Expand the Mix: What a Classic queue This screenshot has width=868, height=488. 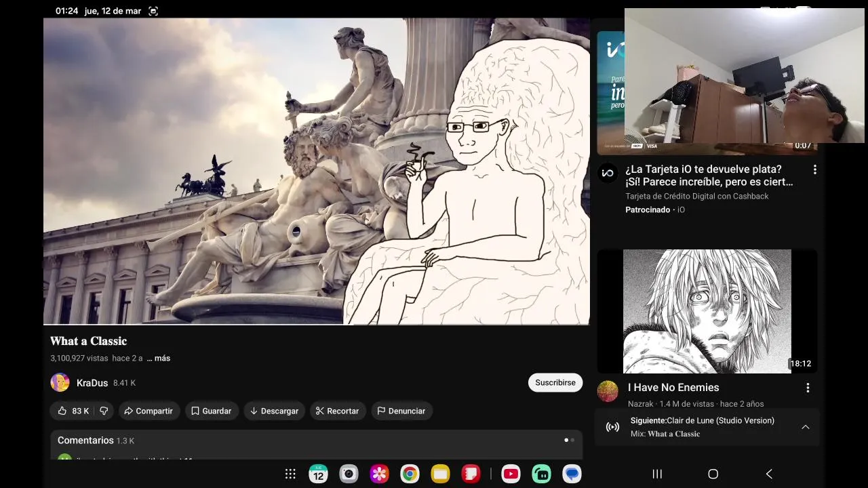click(805, 427)
